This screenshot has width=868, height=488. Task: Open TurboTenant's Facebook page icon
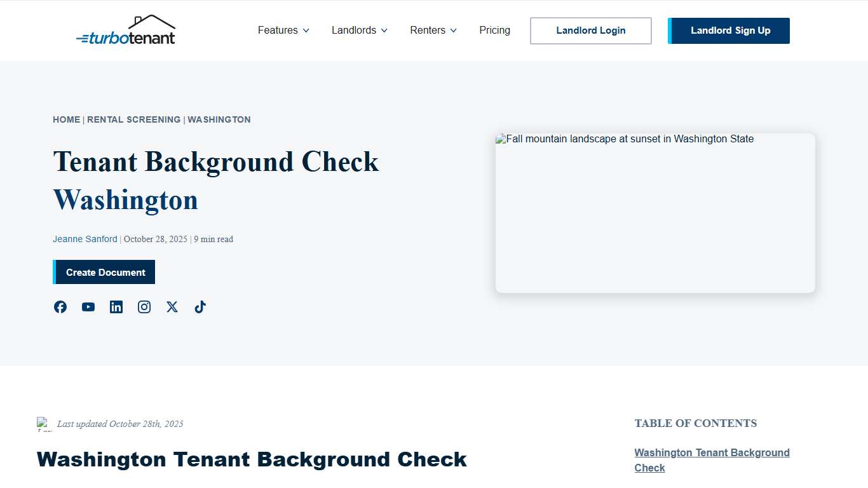click(60, 307)
